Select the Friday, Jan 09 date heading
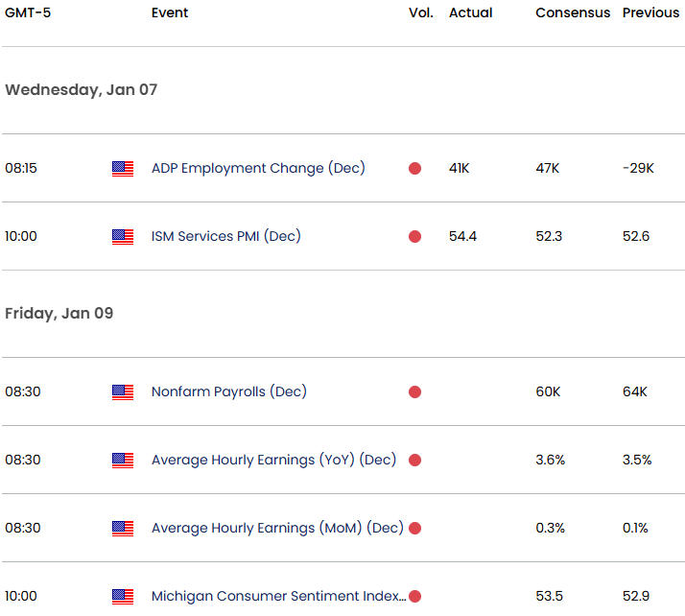The width and height of the screenshot is (685, 616). [59, 314]
